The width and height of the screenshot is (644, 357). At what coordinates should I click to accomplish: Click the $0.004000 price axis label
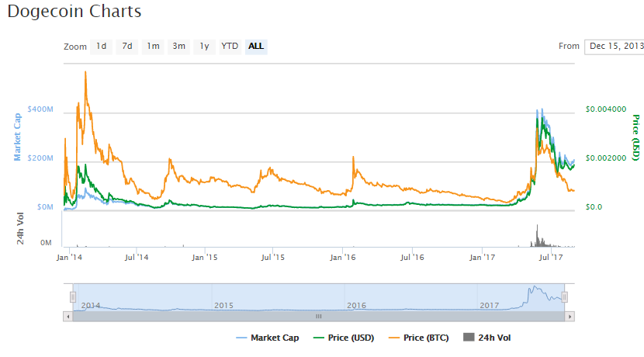click(606, 109)
